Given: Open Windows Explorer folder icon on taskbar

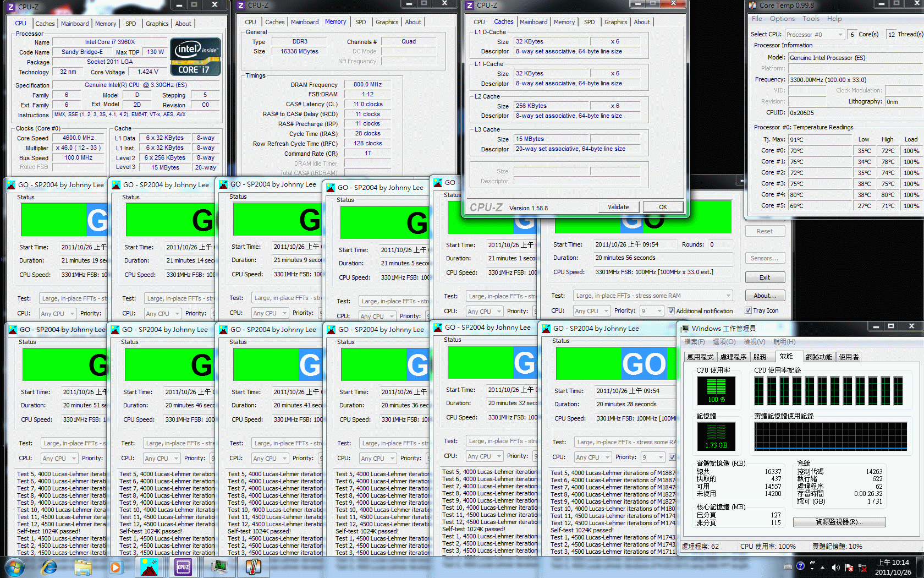Looking at the screenshot, I should 83,566.
